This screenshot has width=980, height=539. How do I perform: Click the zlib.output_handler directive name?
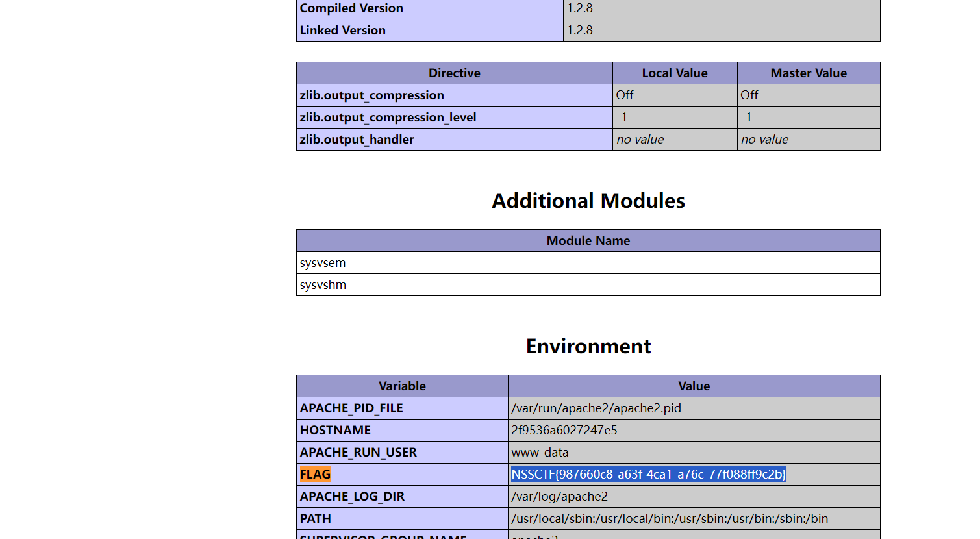[357, 140]
